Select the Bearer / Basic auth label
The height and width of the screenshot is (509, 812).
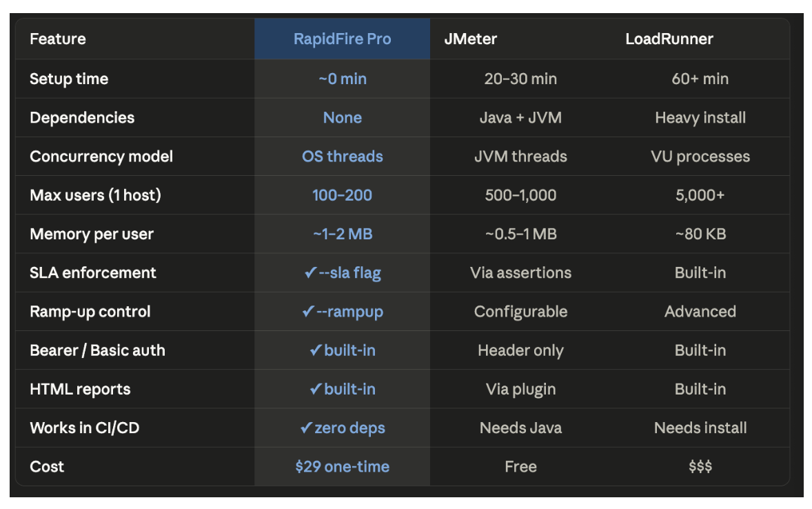point(97,350)
